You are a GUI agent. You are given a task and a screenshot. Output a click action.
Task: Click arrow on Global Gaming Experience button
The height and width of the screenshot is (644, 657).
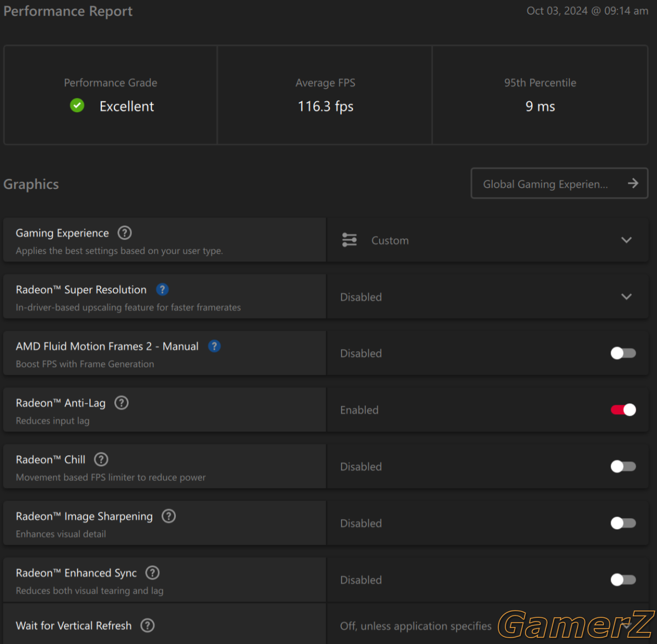click(x=633, y=183)
